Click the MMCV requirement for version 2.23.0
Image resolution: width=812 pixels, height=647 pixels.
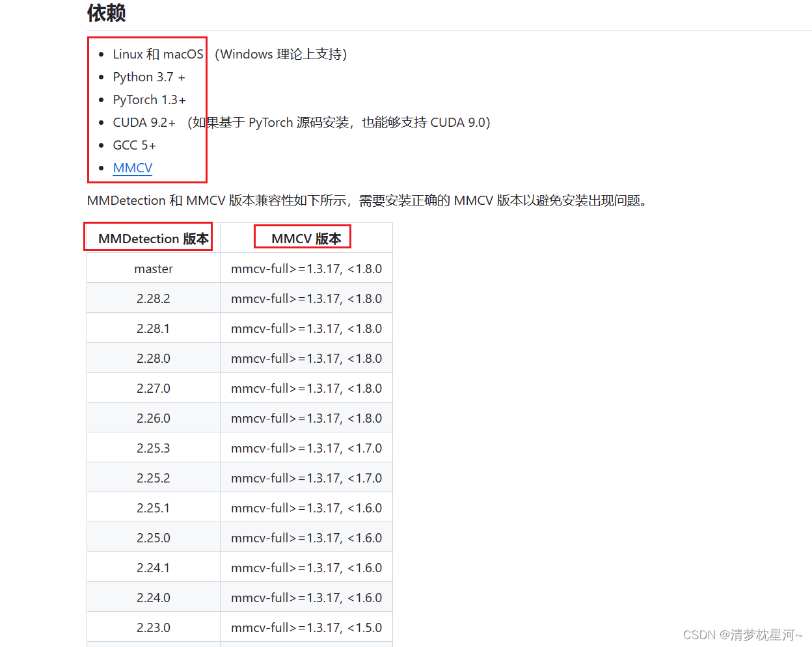coord(306,627)
